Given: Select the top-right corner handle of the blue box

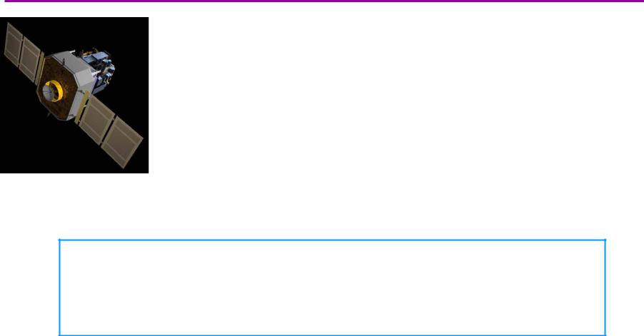Looking at the screenshot, I should (x=605, y=240).
